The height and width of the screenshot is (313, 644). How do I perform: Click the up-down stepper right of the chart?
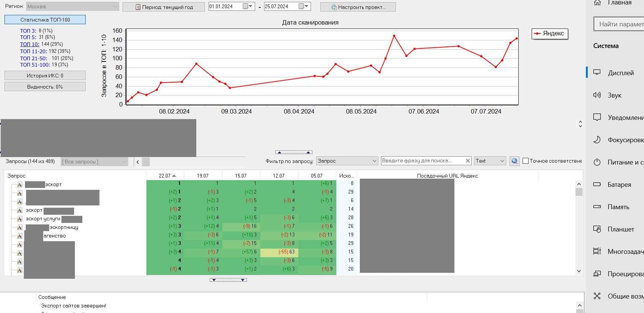pos(580,124)
